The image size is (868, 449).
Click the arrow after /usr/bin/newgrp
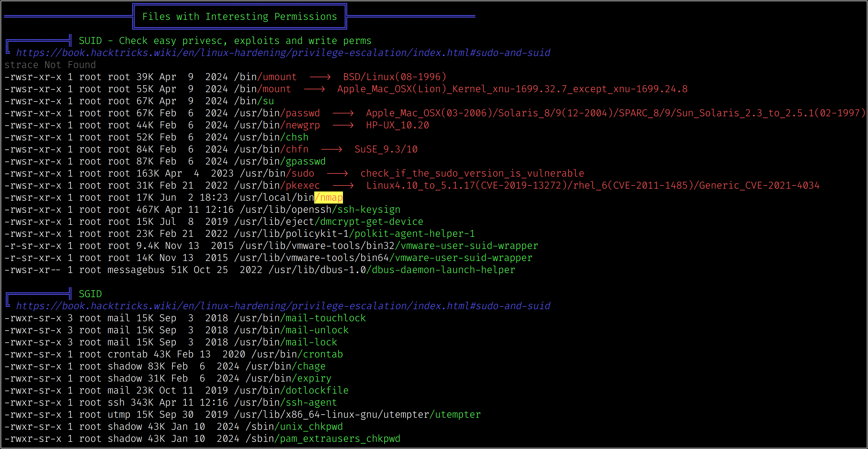coord(343,125)
